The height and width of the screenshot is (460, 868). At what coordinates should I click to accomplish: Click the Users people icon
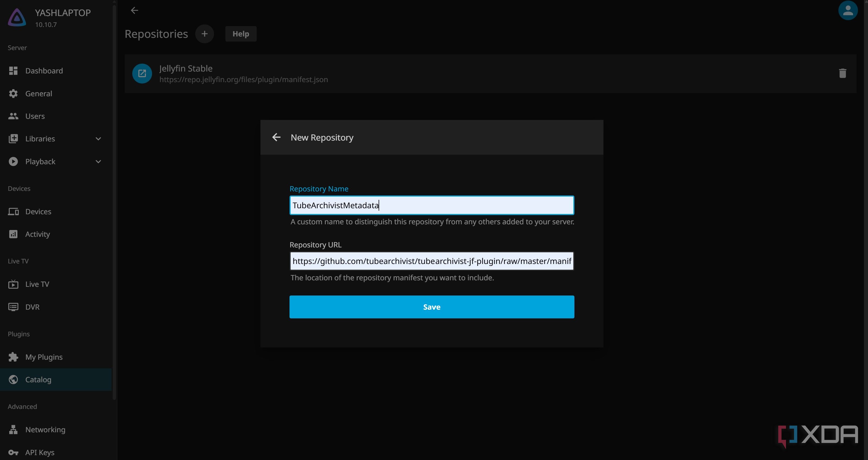click(x=13, y=116)
